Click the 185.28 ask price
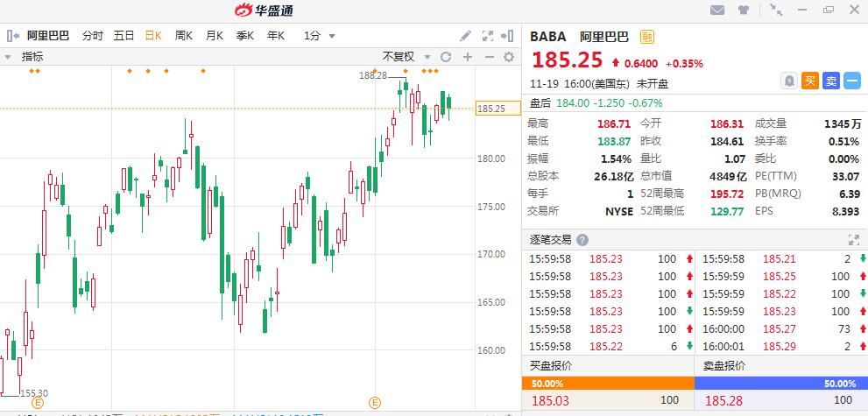868x416 pixels. click(723, 400)
